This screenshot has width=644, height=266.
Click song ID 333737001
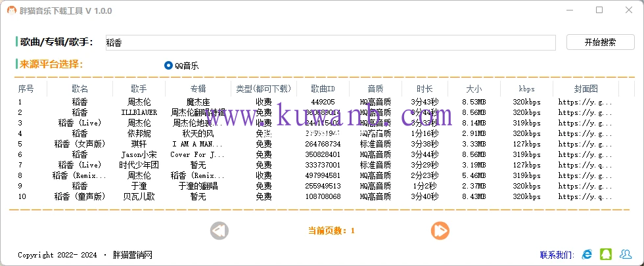coord(323,165)
